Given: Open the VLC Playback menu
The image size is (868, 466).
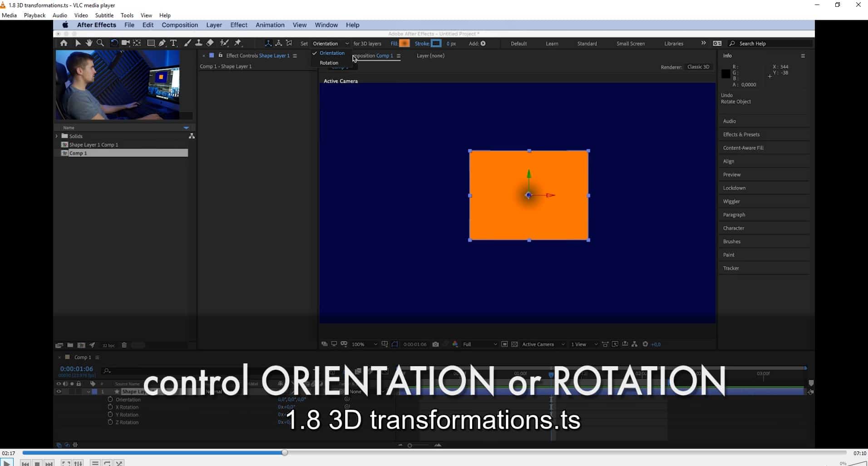Looking at the screenshot, I should [x=35, y=15].
